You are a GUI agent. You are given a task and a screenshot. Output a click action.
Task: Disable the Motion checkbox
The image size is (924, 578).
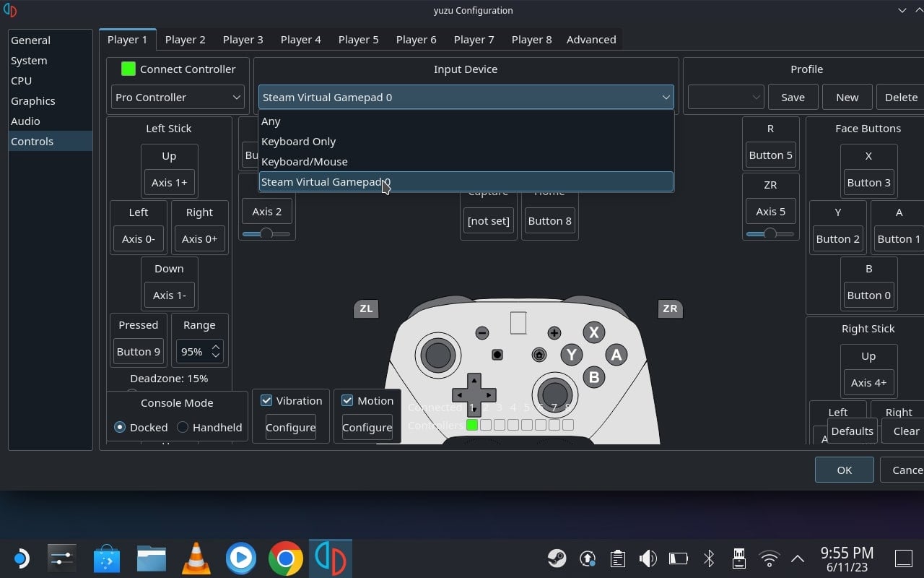[x=347, y=400]
